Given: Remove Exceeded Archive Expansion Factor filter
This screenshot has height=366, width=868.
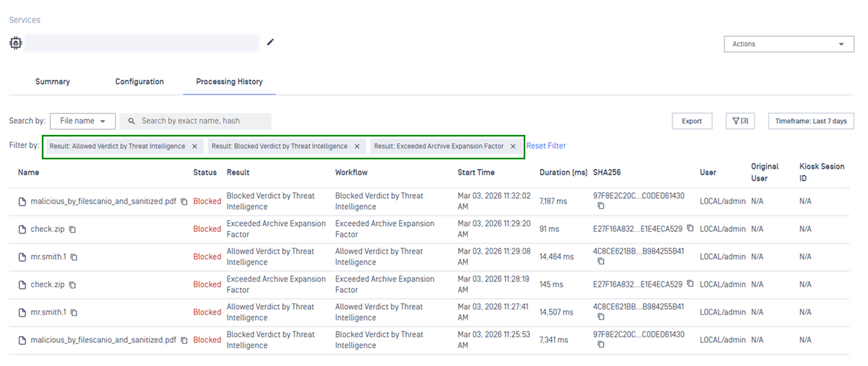Looking at the screenshot, I should (513, 146).
